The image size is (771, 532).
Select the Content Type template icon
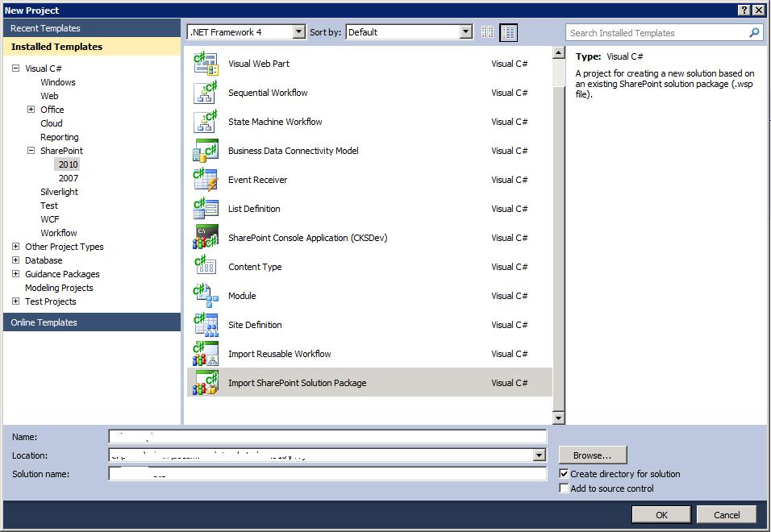[x=206, y=266]
